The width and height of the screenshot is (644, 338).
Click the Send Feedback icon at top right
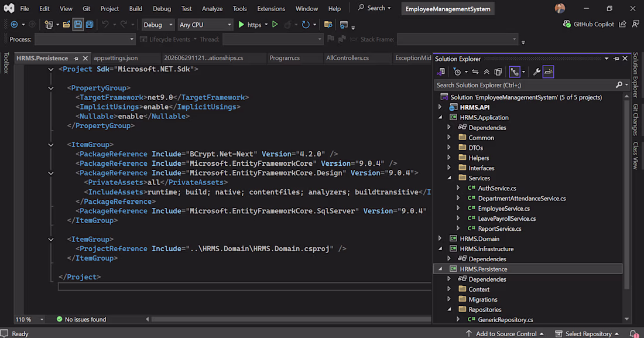635,24
